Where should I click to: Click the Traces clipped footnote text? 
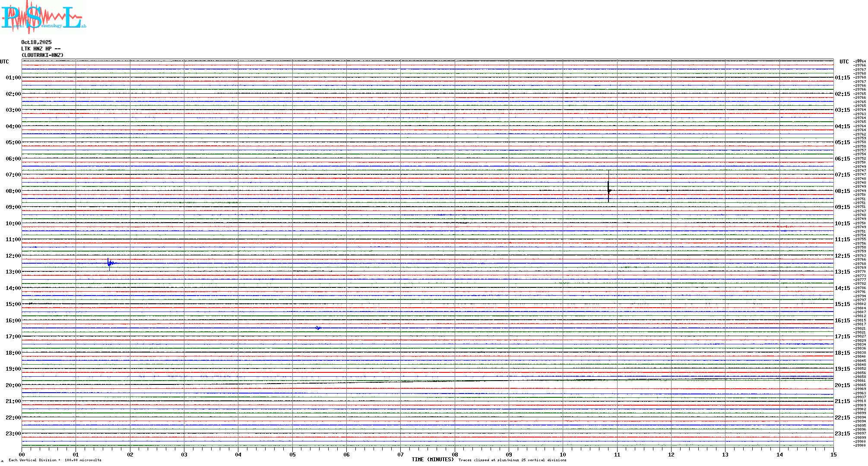coord(512,460)
